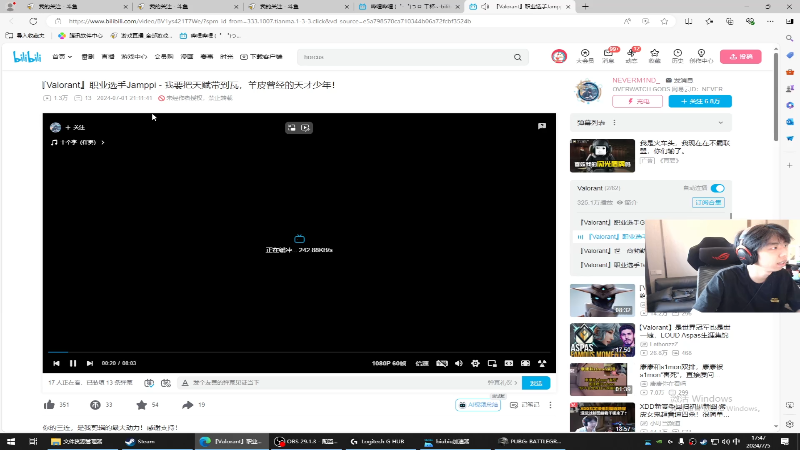Image resolution: width=800 pixels, height=450 pixels.
Task: Open three-dot menu beside 弹幕列表
Action: [x=614, y=122]
